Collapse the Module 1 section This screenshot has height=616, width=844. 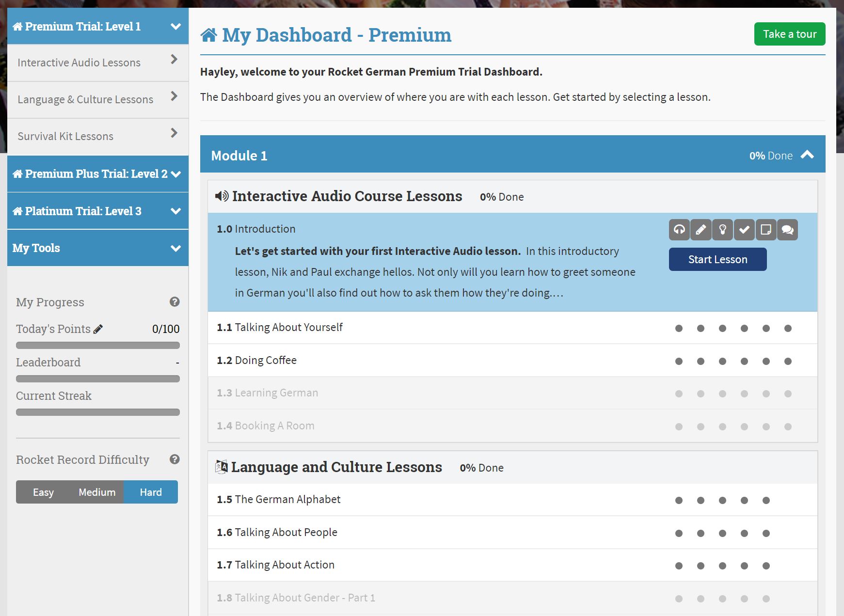tap(807, 155)
